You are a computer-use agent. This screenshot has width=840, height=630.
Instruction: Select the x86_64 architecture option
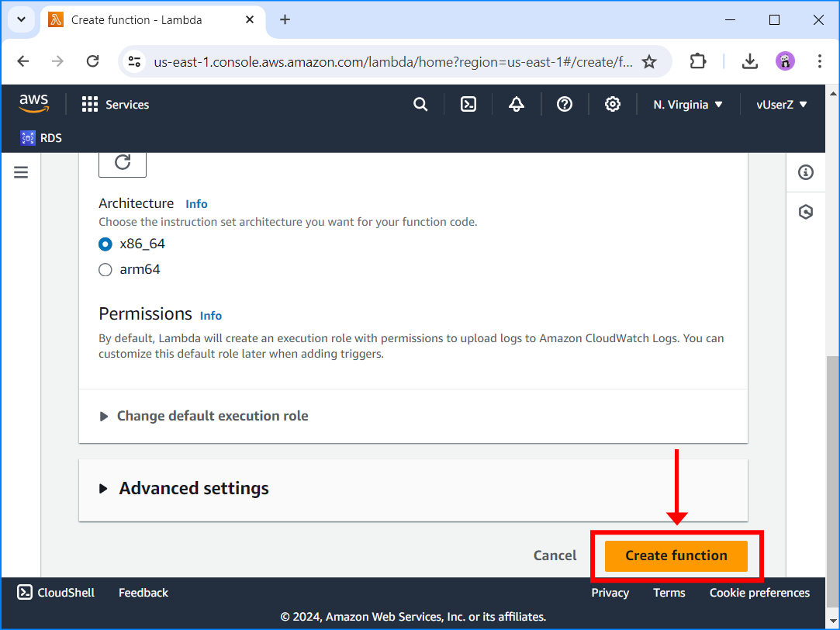click(x=105, y=243)
